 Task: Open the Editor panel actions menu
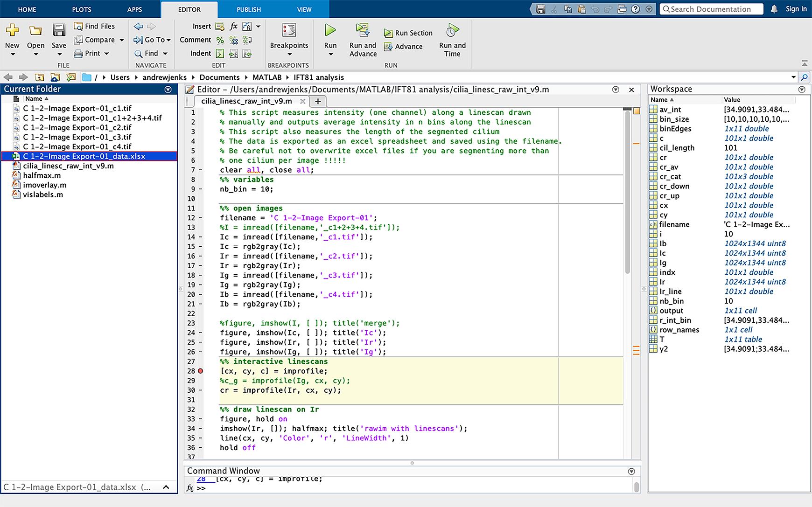616,90
